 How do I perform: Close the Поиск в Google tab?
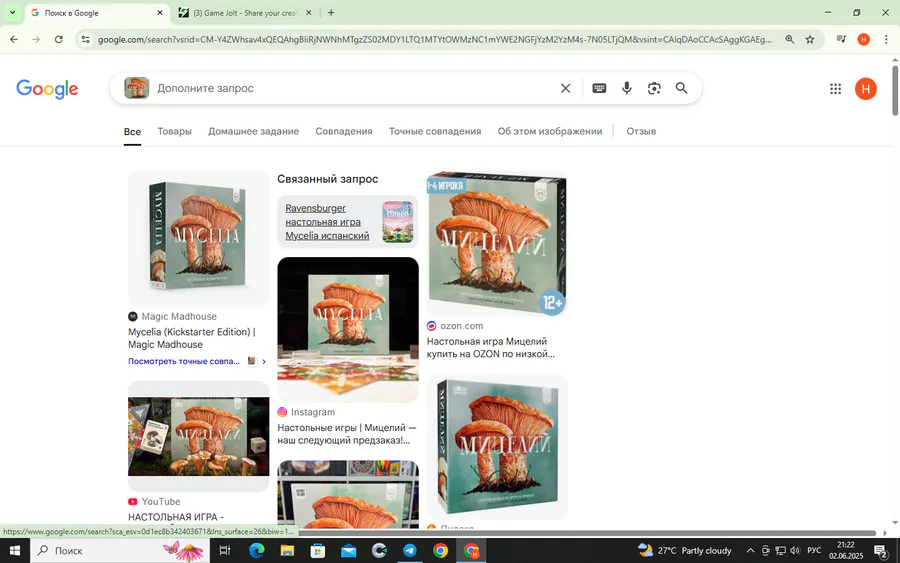pos(160,13)
